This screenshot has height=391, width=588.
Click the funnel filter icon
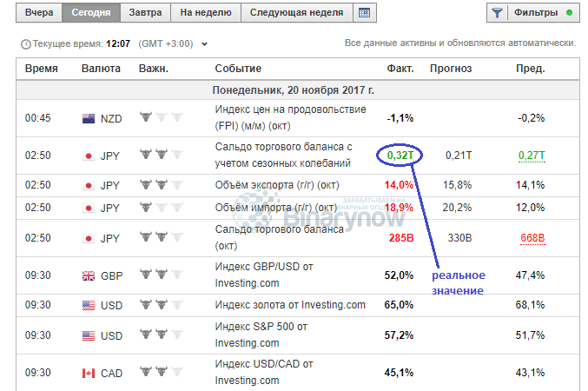498,13
